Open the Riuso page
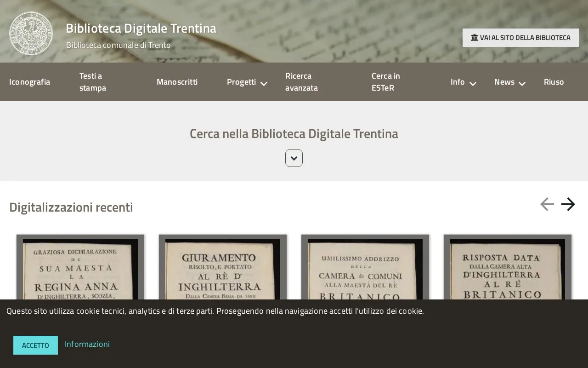Screen dimensions: 588x368 [554, 82]
